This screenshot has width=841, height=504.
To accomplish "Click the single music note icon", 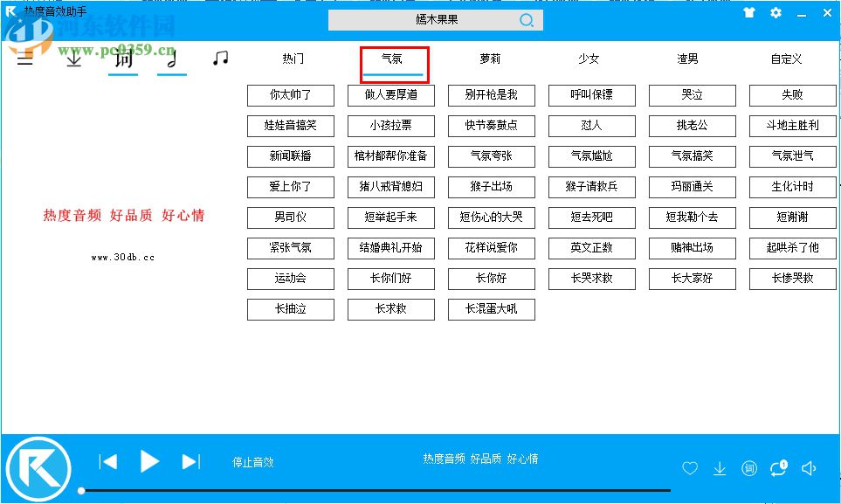I will click(171, 59).
